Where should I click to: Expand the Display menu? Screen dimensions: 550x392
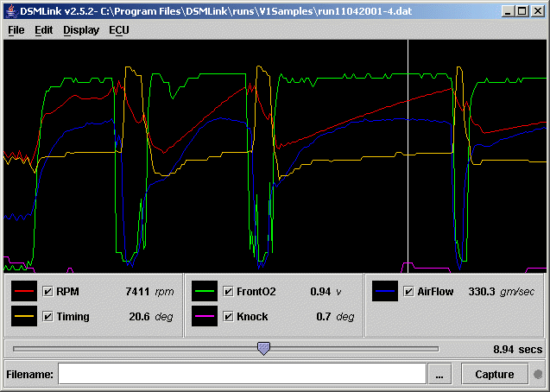(x=80, y=29)
